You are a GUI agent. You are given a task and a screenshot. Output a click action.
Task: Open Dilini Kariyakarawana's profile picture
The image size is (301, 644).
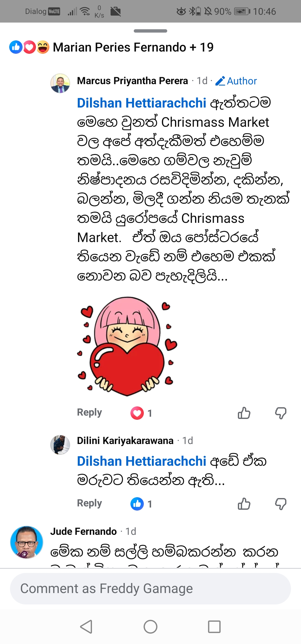pyautogui.click(x=60, y=445)
